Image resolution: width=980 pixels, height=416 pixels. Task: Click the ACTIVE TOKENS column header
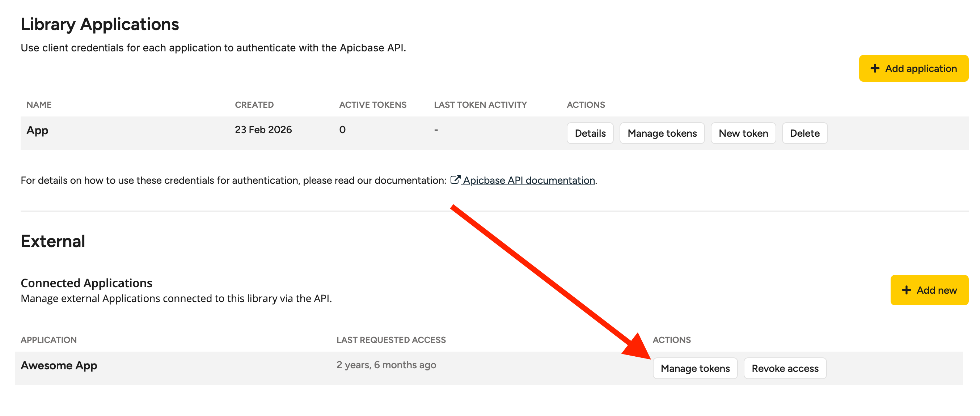[x=372, y=105]
